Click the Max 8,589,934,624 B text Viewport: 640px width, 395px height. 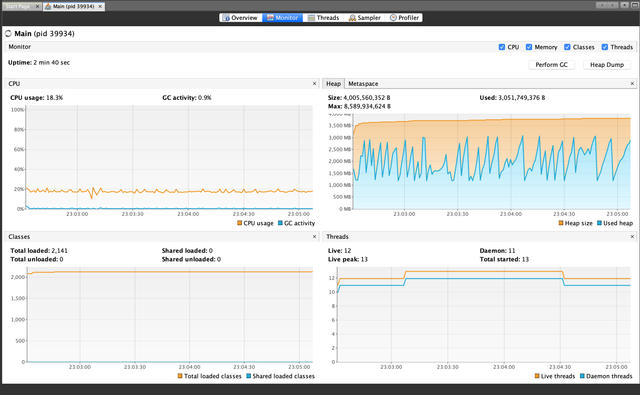(x=359, y=106)
